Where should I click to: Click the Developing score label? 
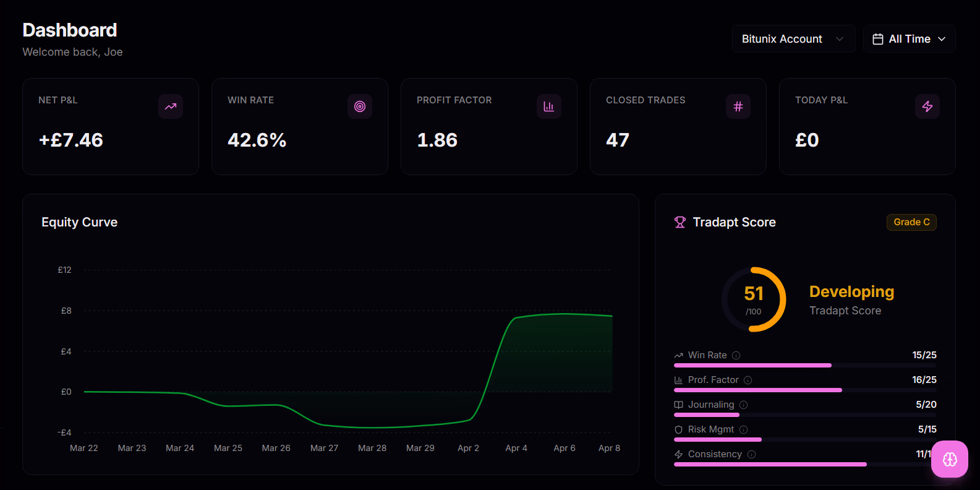tap(851, 291)
